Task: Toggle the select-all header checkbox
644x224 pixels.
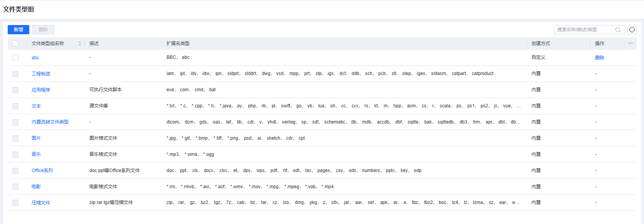Action: click(x=15, y=43)
